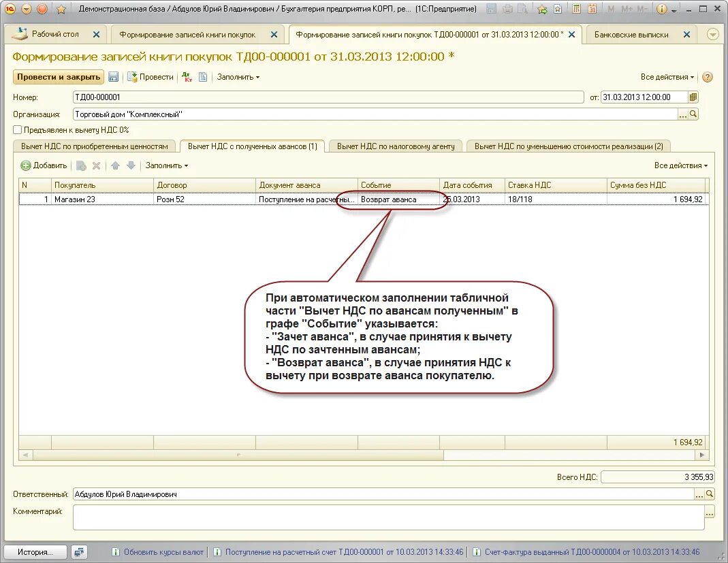Screen dimensions: 728x563
Task: Open the calculator from title bar
Action: pyautogui.click(x=576, y=9)
